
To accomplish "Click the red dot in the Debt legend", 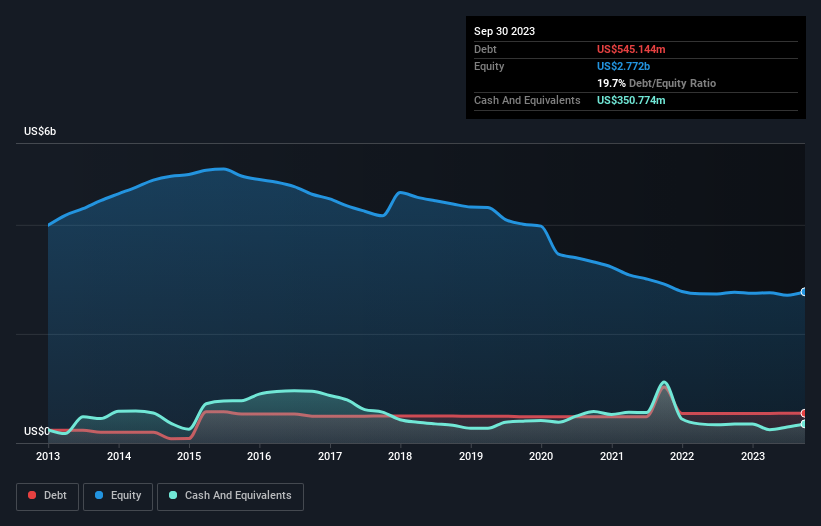I will click(32, 495).
